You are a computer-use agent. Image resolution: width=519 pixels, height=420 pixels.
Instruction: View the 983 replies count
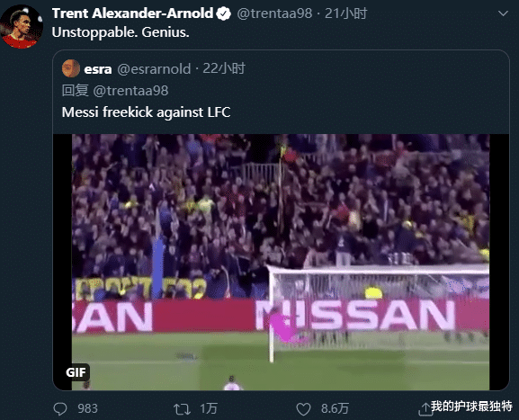pos(88,409)
